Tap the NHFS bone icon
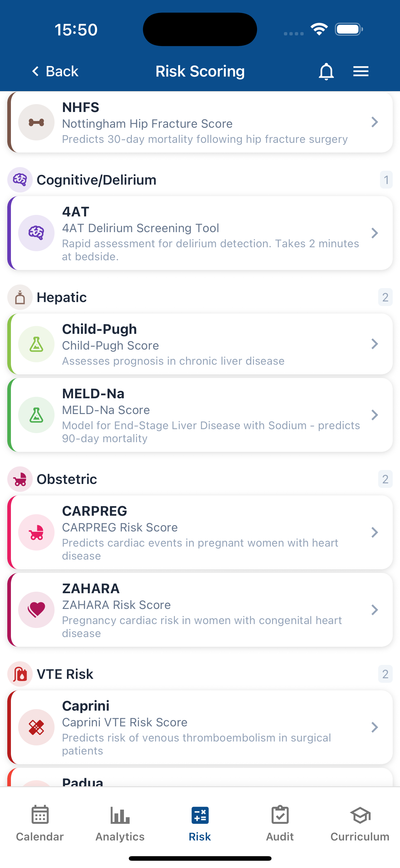 pos(36,122)
